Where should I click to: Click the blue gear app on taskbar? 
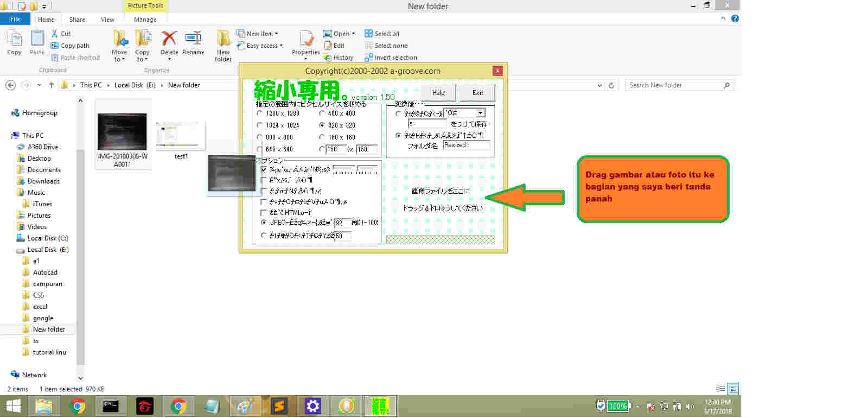(312, 406)
